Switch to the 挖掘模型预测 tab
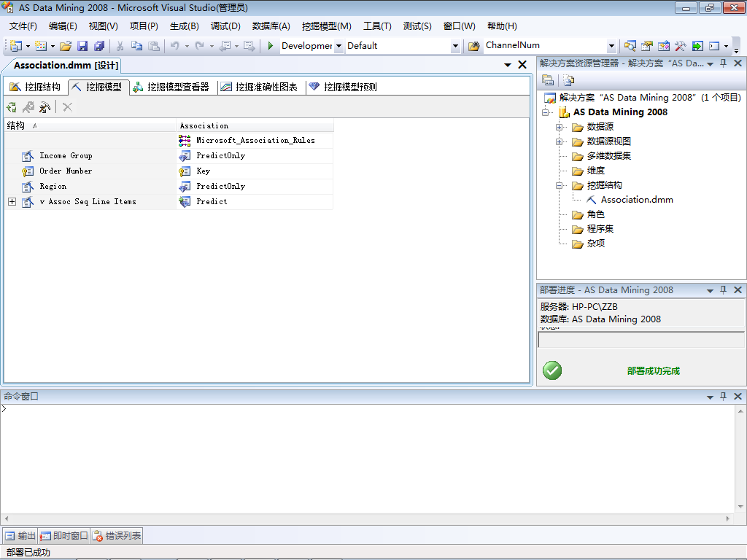The width and height of the screenshot is (747, 560). click(344, 87)
